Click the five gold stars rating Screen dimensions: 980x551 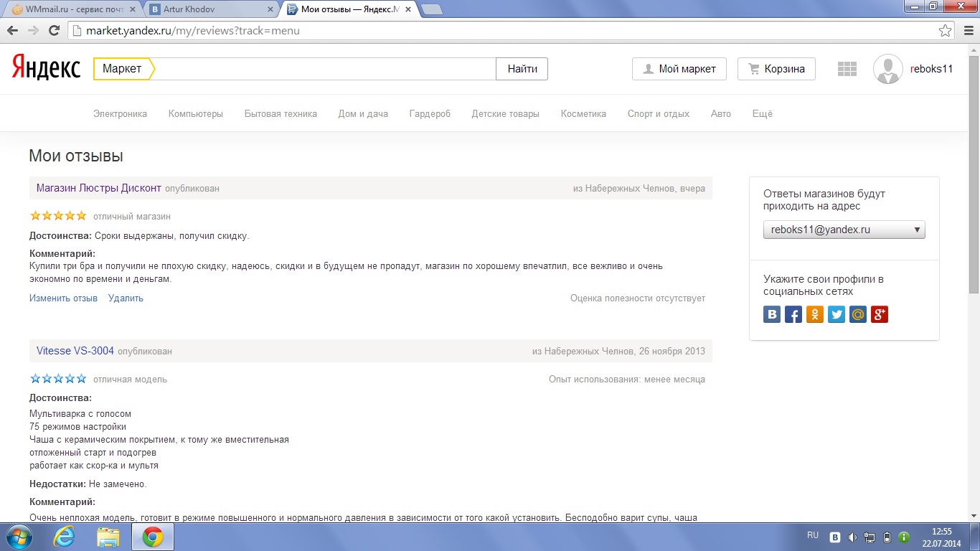point(58,216)
